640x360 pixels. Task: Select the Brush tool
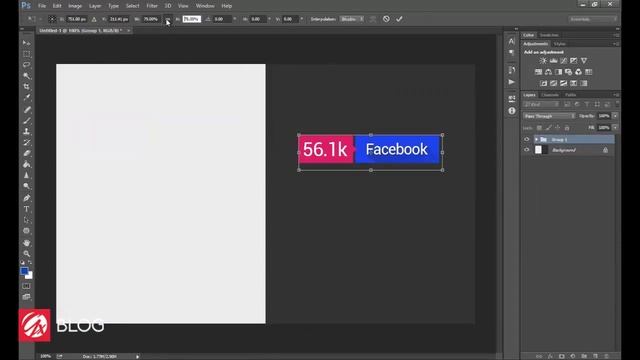tap(27, 121)
